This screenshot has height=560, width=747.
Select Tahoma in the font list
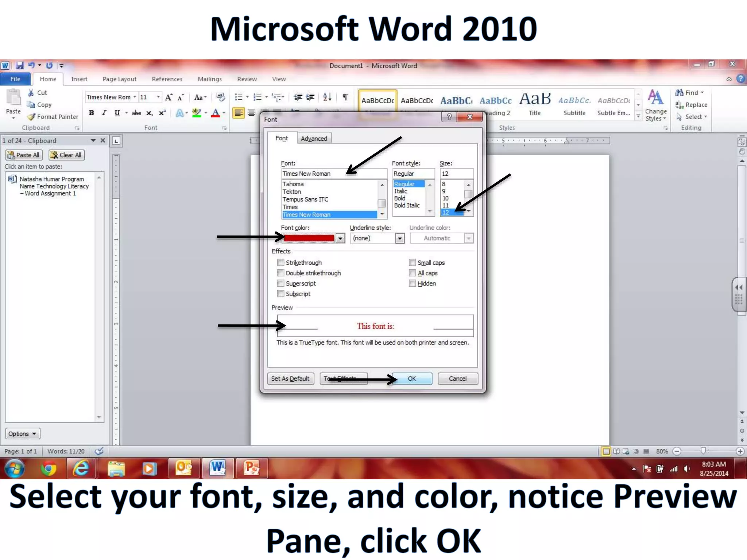(293, 184)
